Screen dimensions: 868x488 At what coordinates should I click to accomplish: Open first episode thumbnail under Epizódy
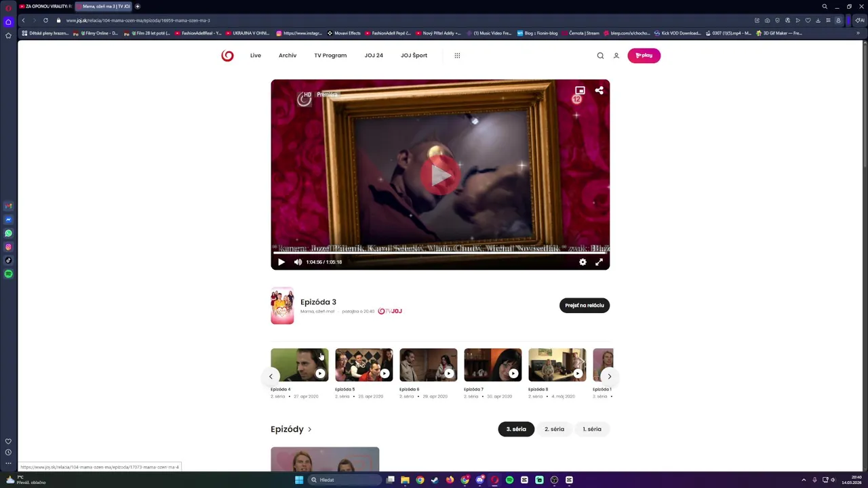[x=325, y=459]
